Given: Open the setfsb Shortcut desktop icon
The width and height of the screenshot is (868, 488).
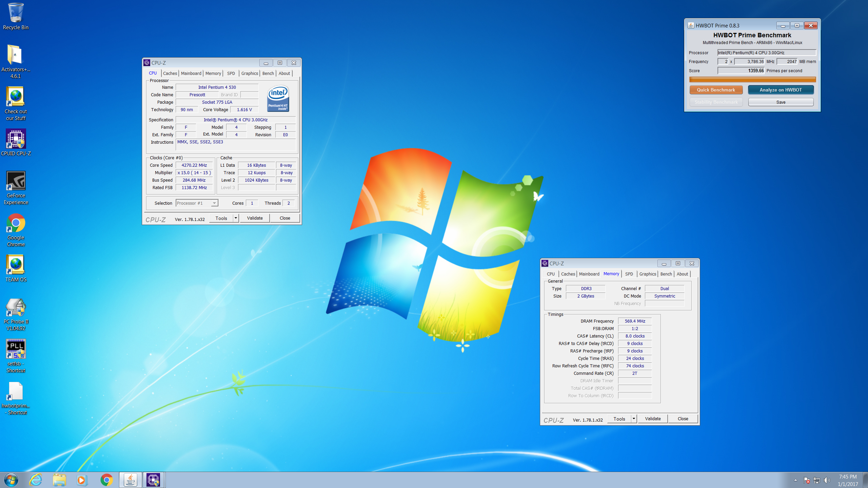Looking at the screenshot, I should (16, 356).
